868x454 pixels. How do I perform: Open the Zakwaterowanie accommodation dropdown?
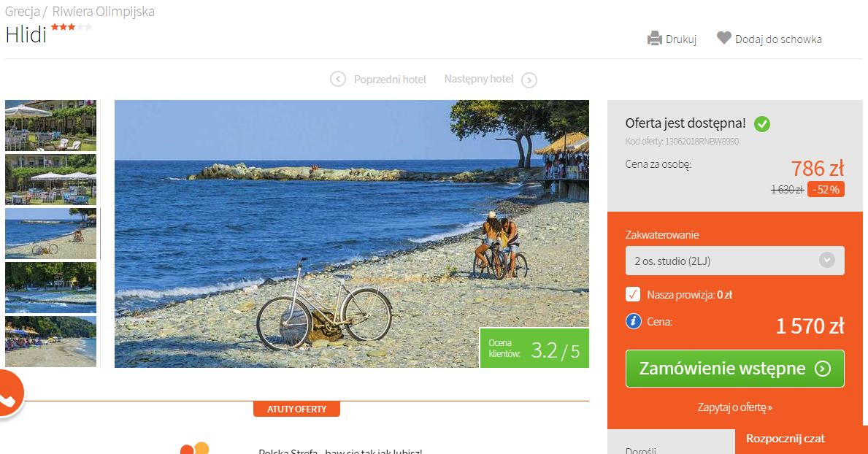(734, 261)
